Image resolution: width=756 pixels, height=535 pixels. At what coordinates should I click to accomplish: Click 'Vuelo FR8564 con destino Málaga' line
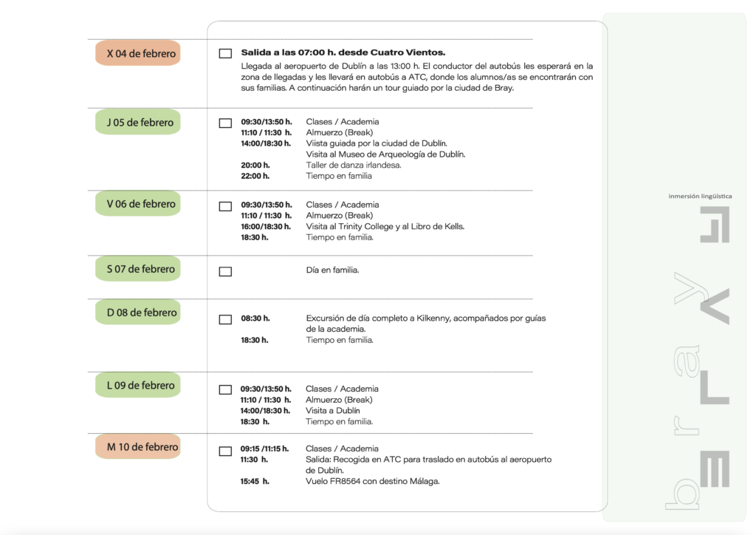[x=373, y=481]
